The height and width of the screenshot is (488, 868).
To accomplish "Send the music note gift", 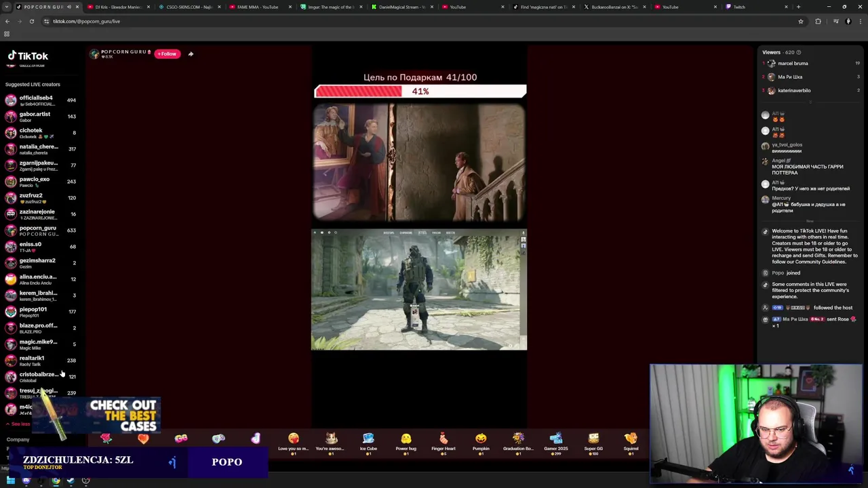I will (256, 439).
